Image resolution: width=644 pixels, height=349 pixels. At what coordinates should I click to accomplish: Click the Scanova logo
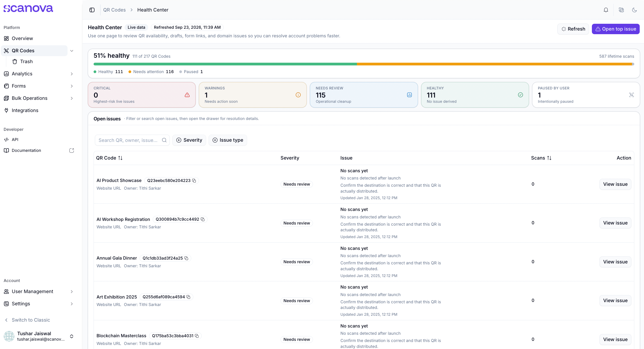pyautogui.click(x=28, y=9)
